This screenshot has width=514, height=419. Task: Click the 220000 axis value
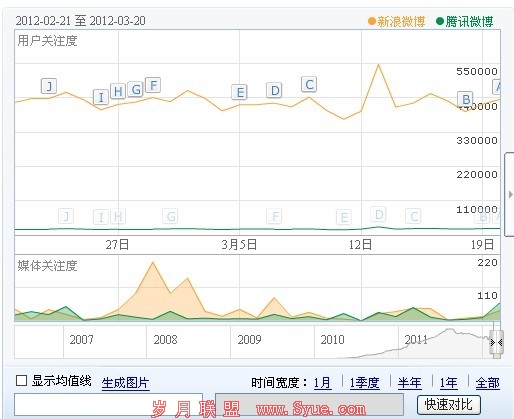coord(477,174)
